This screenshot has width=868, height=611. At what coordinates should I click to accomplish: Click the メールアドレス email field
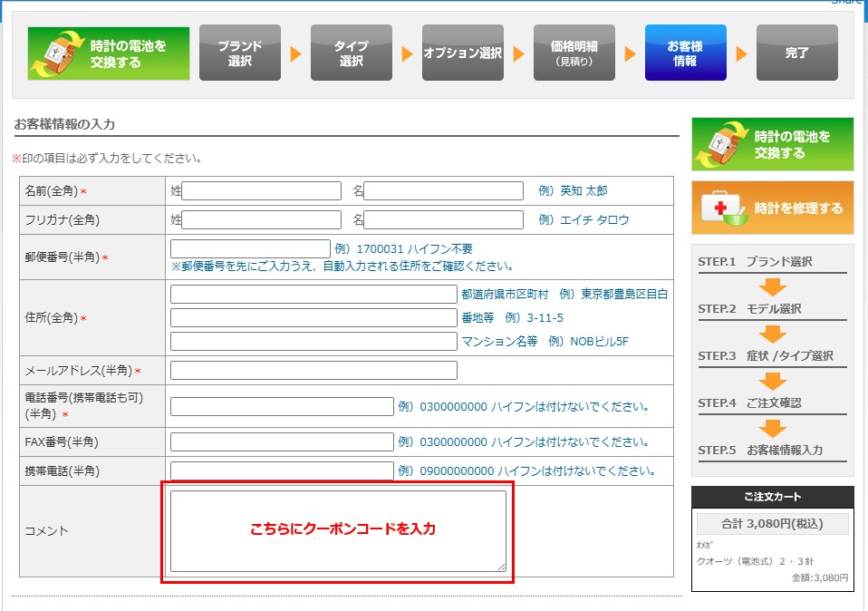tap(313, 369)
